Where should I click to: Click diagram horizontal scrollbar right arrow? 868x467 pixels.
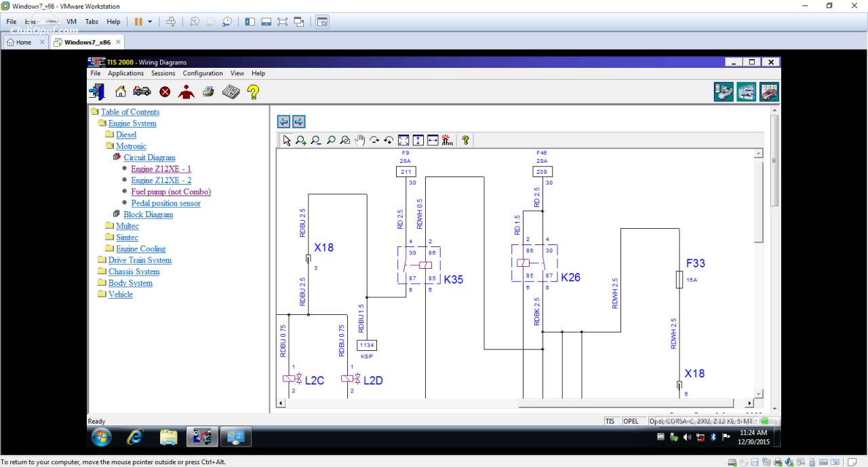click(749, 403)
